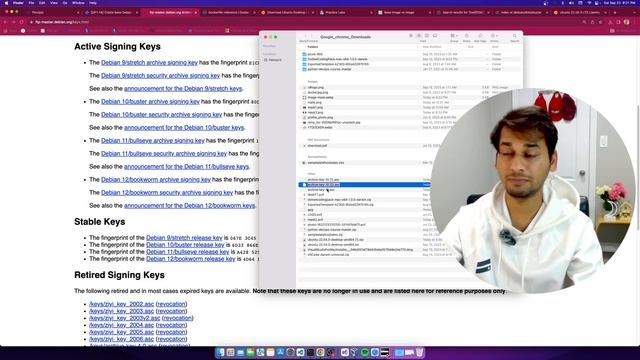
Task: Open App Store from the Dock
Action: pos(280,352)
